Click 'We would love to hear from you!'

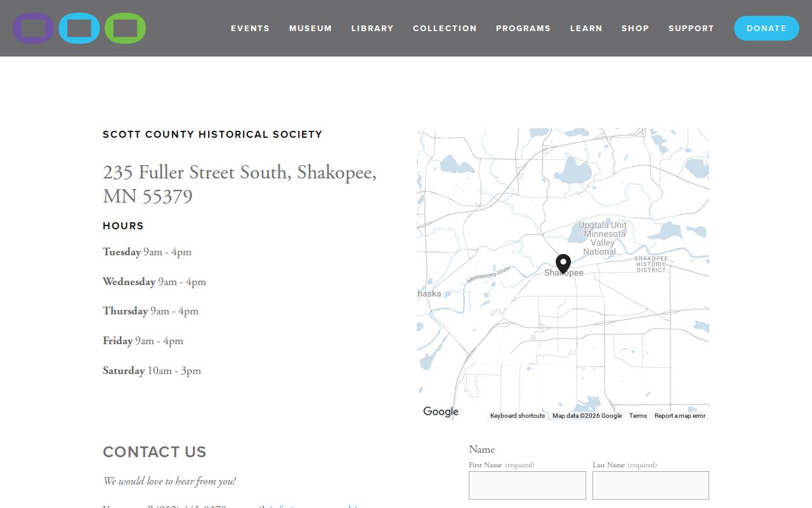(169, 481)
